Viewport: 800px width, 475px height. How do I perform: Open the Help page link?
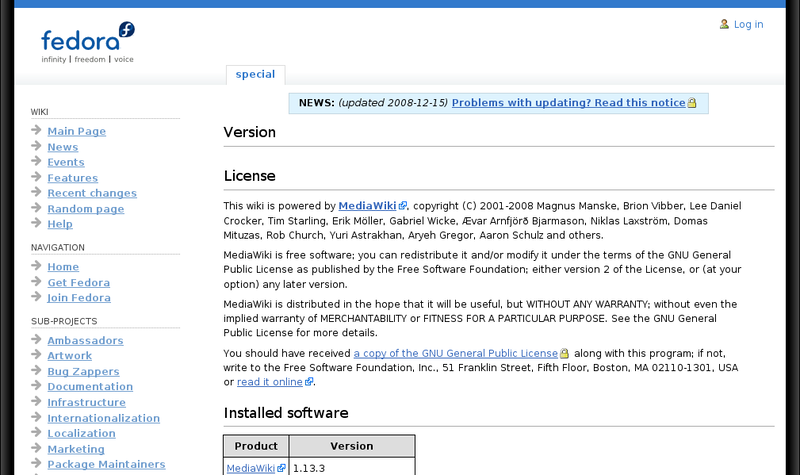point(60,224)
